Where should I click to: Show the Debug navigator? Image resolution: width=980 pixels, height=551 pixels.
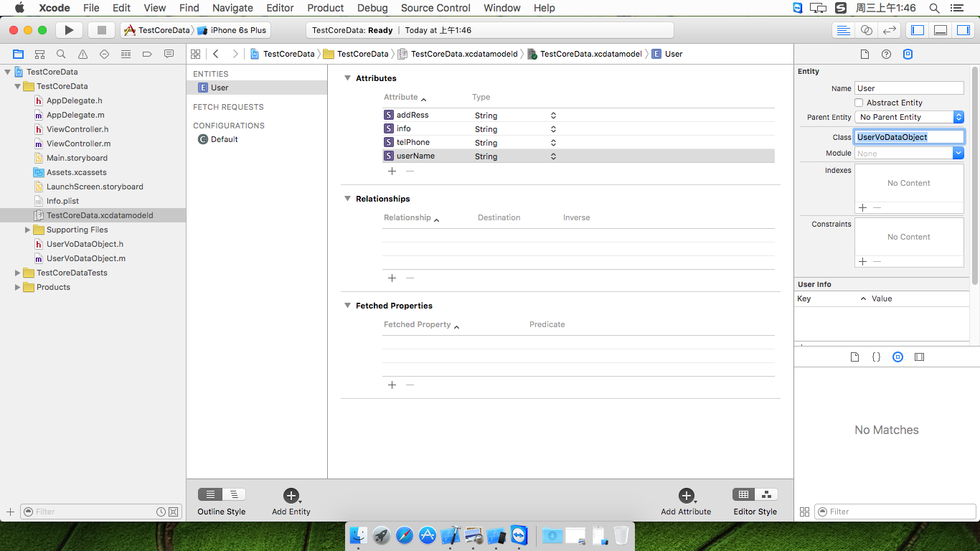pyautogui.click(x=126, y=54)
